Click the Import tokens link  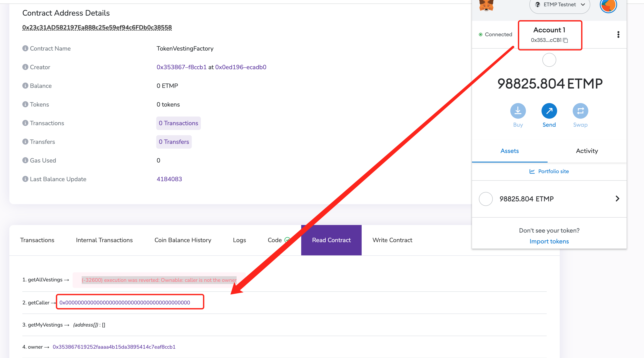click(x=549, y=241)
